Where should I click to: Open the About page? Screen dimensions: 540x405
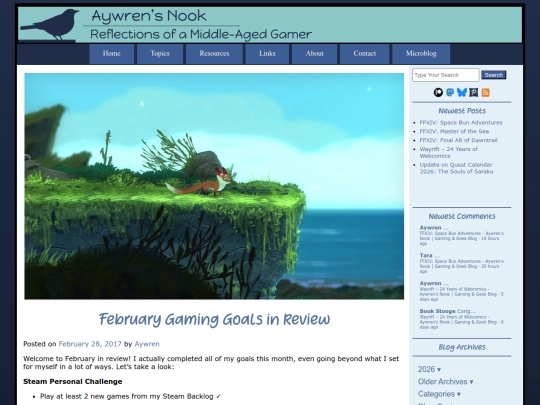pyautogui.click(x=314, y=54)
